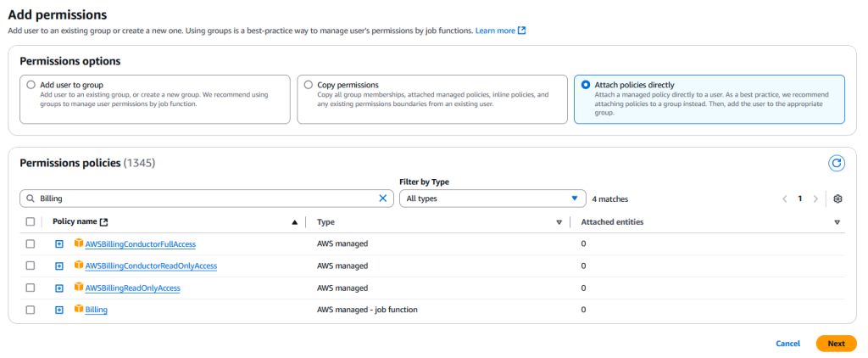The height and width of the screenshot is (358, 868).
Task: Go to previous page of policies
Action: pos(784,199)
